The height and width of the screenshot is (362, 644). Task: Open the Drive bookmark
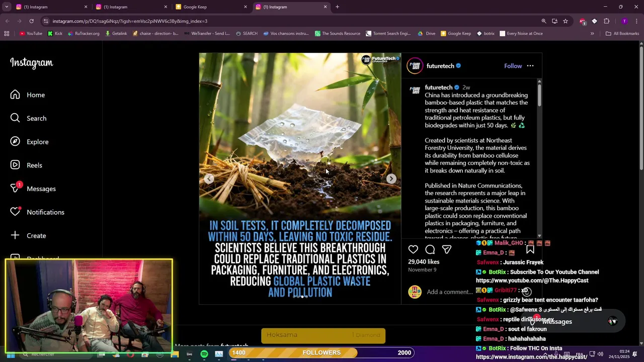pos(427,34)
